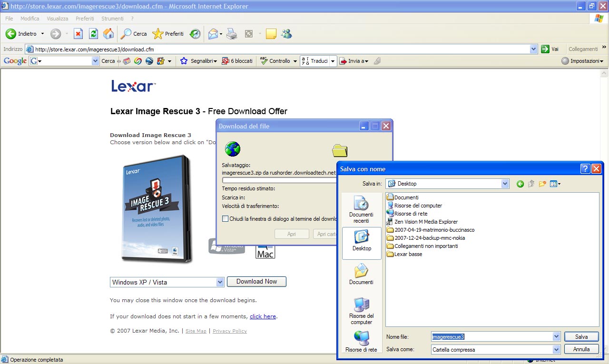Open the Impostazioni dropdown in Google toolbar
This screenshot has width=609, height=364.
click(x=582, y=61)
